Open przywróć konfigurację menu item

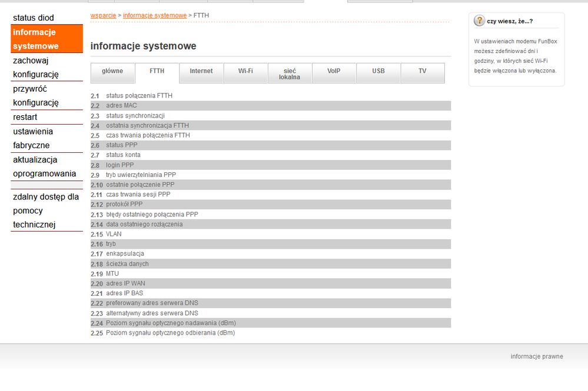point(36,95)
